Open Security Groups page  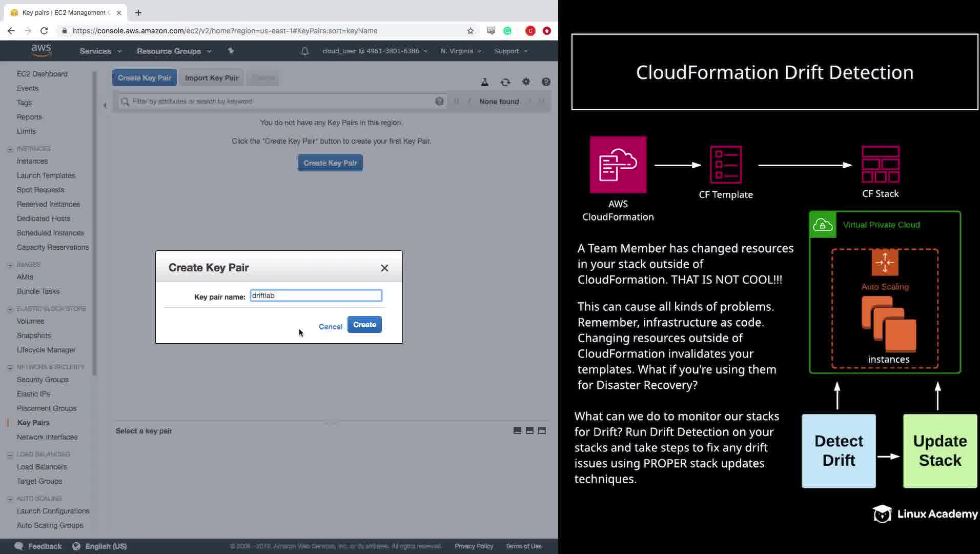coord(43,380)
